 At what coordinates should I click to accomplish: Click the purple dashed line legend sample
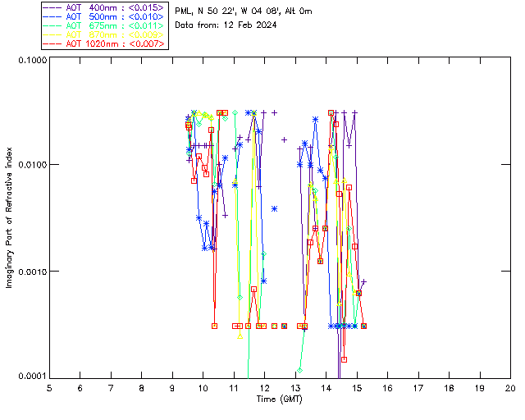click(x=52, y=7)
